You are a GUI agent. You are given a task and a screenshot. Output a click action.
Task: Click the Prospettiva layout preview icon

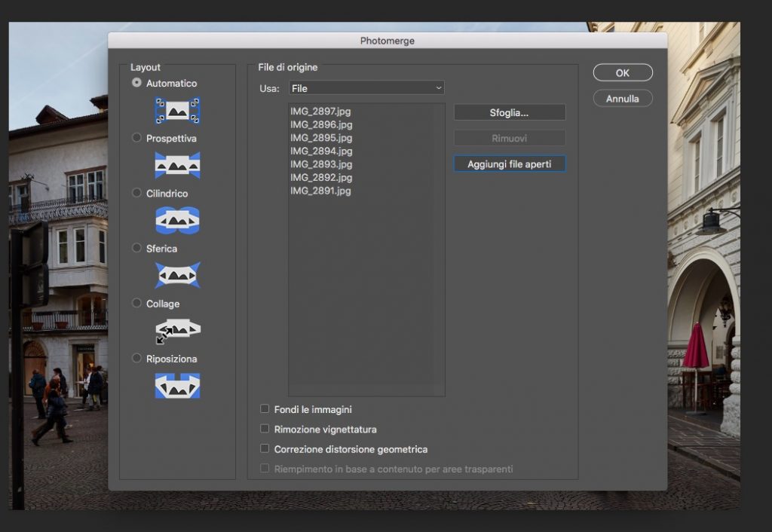coord(178,165)
